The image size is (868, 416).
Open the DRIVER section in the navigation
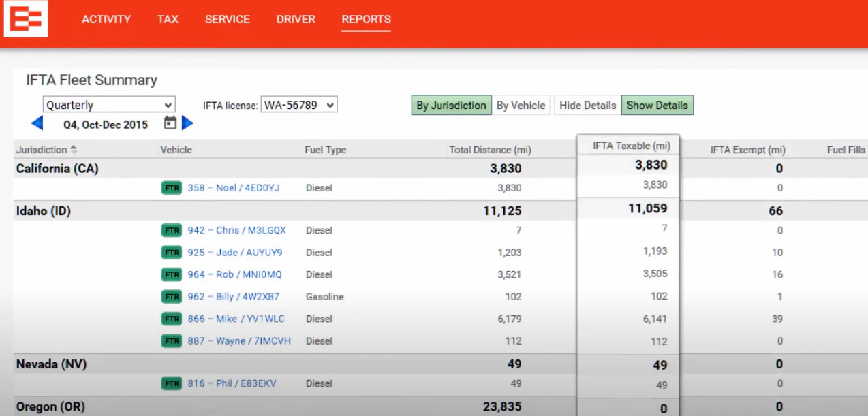click(x=296, y=19)
